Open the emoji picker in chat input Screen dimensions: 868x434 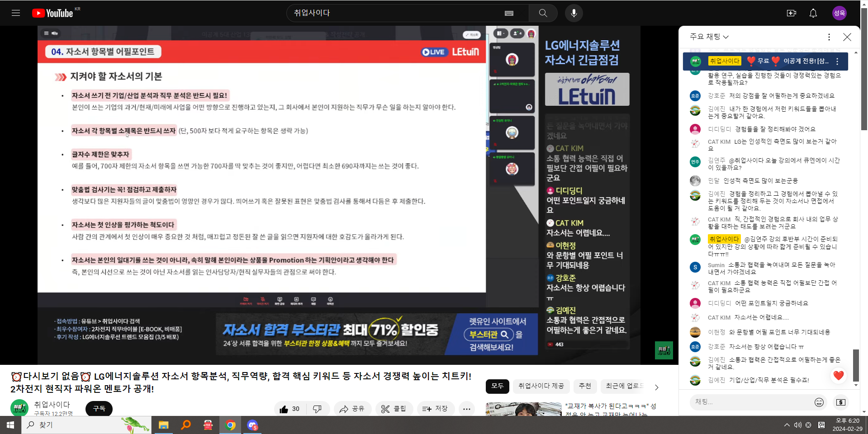tap(819, 402)
